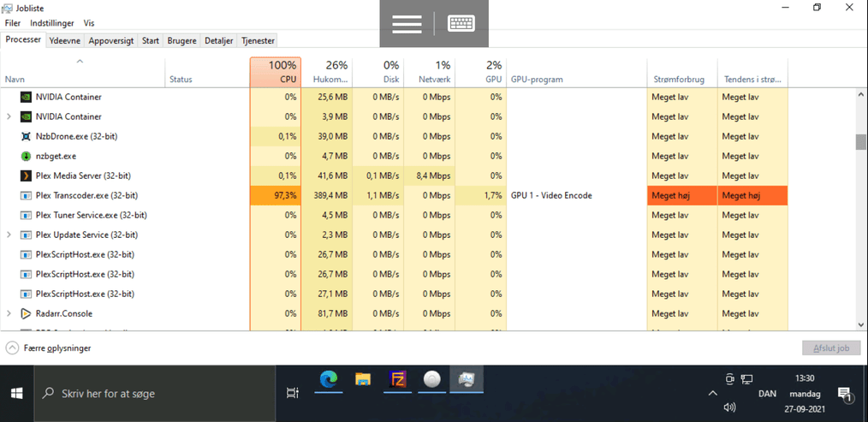Switch to the Detaljer tab
Viewport: 868px width, 422px height.
pyautogui.click(x=218, y=40)
